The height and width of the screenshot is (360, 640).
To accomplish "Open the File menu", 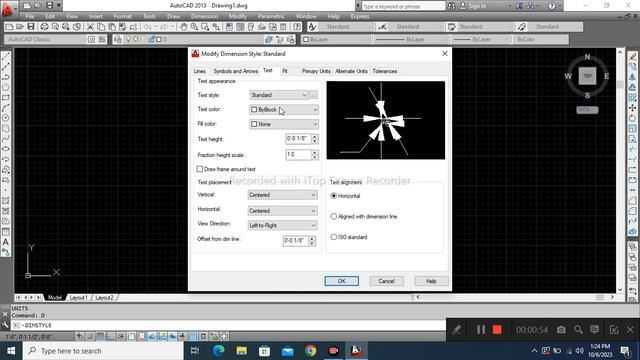I will coord(30,16).
